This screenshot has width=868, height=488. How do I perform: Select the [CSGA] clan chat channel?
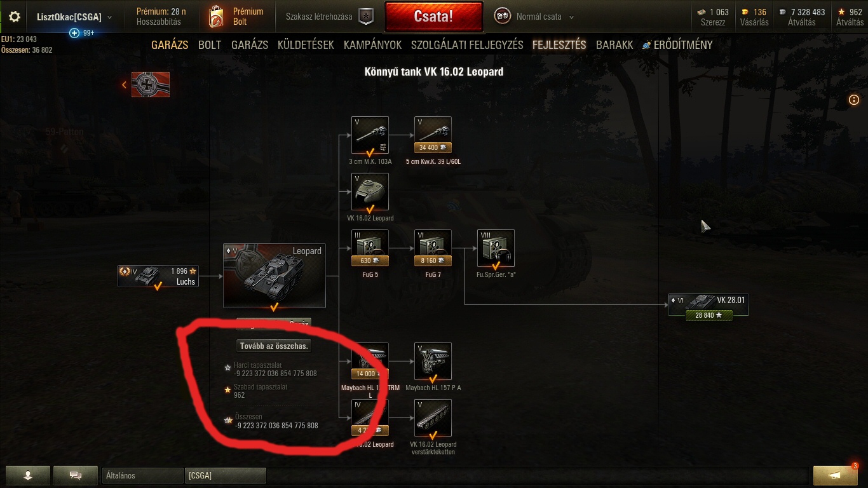226,475
